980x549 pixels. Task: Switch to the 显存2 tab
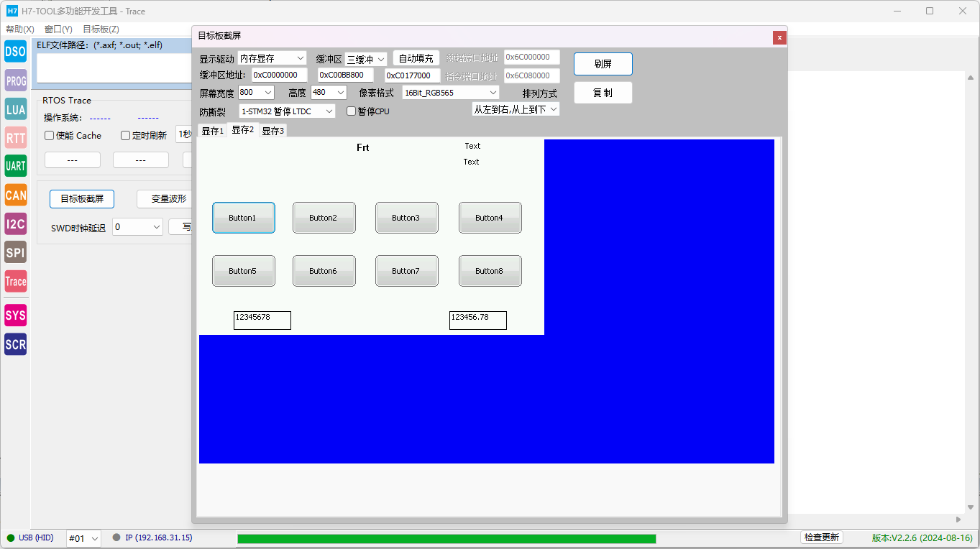click(242, 129)
